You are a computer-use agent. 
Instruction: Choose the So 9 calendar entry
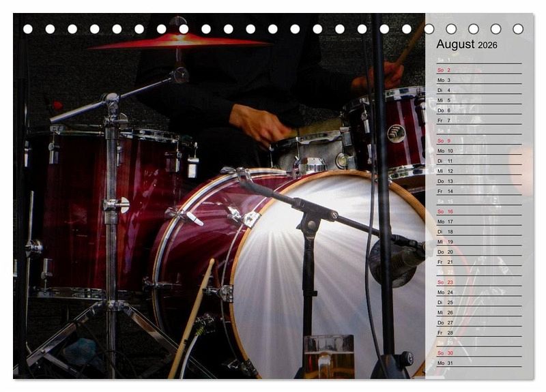(478, 140)
